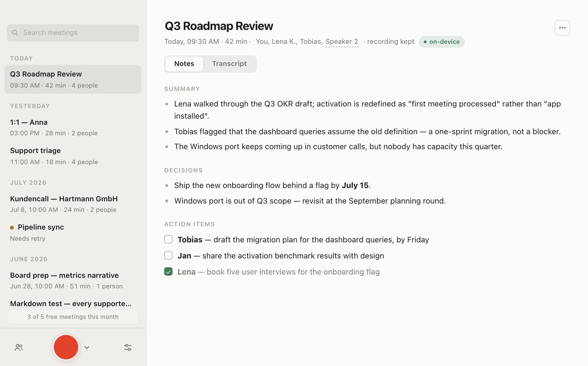Open the Pipeline sync meeting
The width and height of the screenshot is (588, 366).
pyautogui.click(x=73, y=232)
